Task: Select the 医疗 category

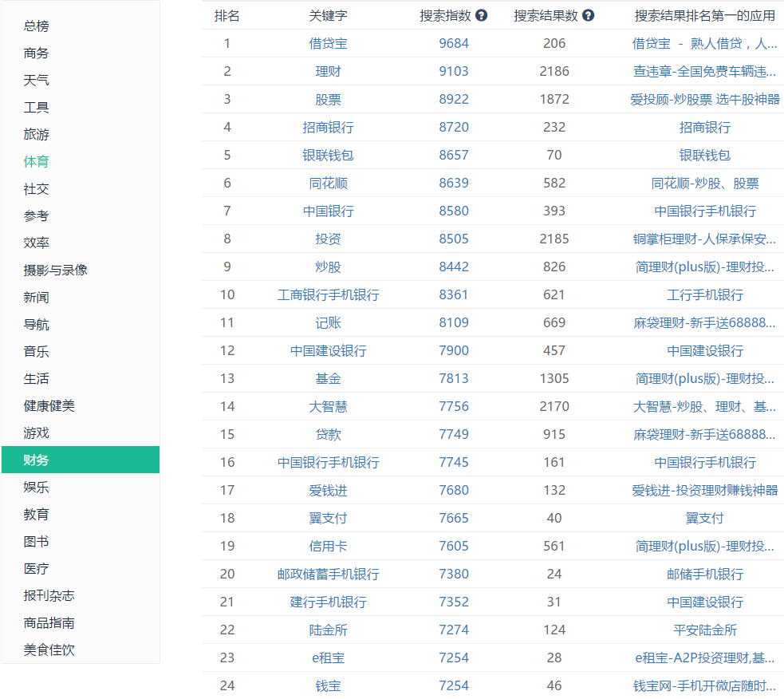Action: [x=36, y=569]
